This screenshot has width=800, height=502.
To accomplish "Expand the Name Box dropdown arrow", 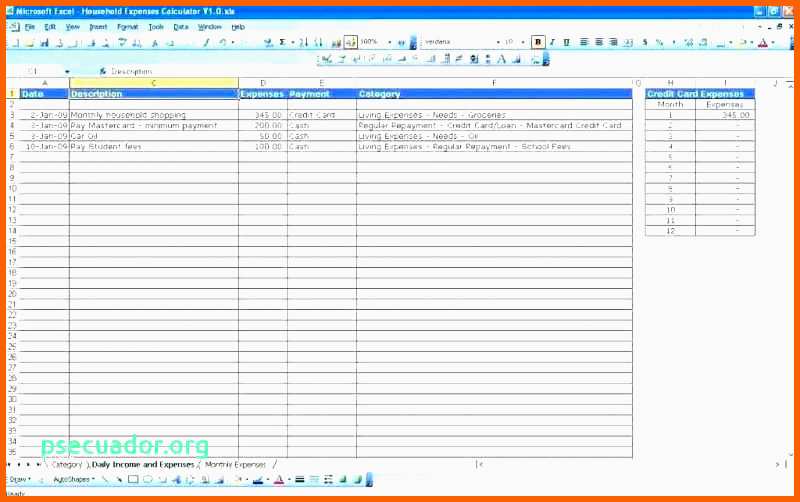I will 67,72.
